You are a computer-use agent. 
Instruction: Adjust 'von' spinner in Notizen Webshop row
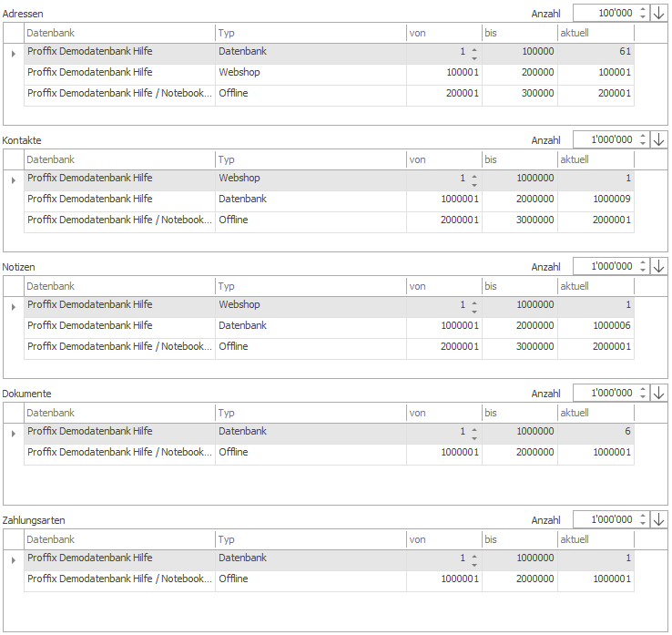coord(474,307)
